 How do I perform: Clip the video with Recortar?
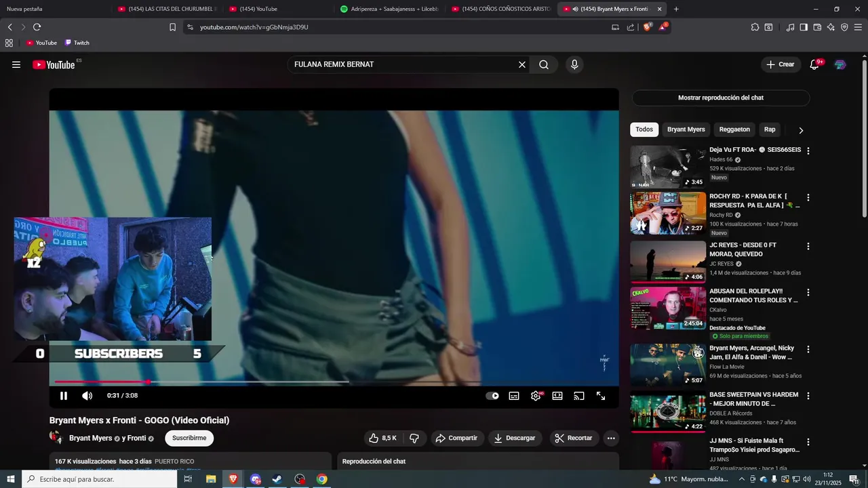pos(574,438)
